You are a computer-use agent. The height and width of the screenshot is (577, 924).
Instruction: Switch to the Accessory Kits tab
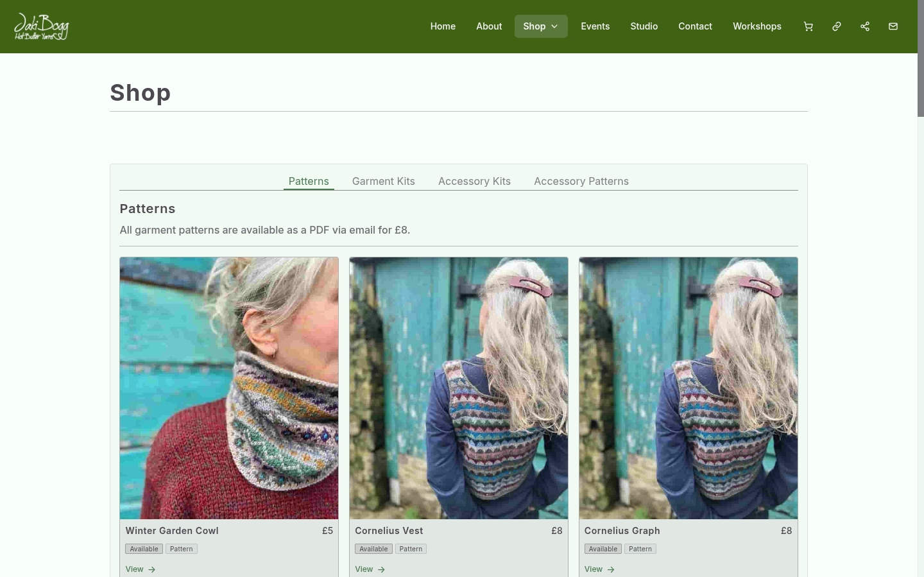point(474,181)
